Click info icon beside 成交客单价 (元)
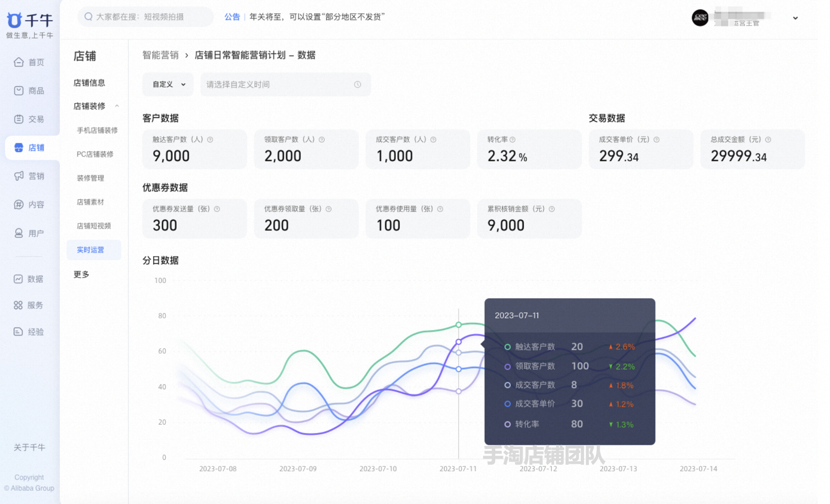 [656, 140]
